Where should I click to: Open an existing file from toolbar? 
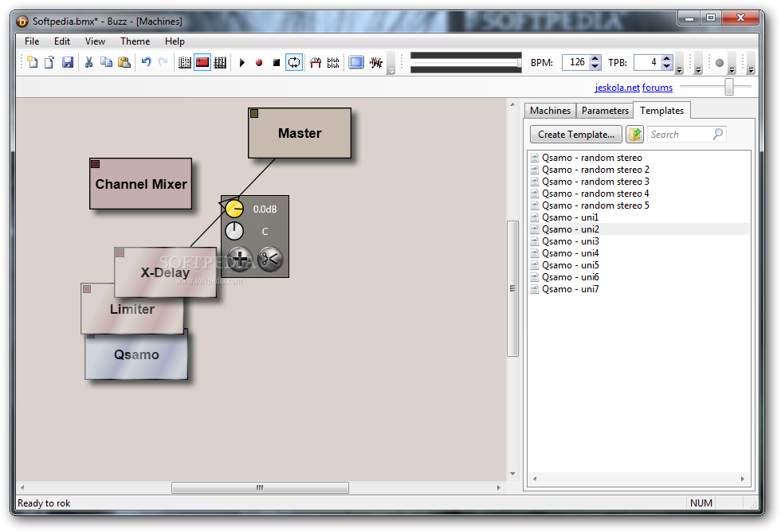click(49, 62)
